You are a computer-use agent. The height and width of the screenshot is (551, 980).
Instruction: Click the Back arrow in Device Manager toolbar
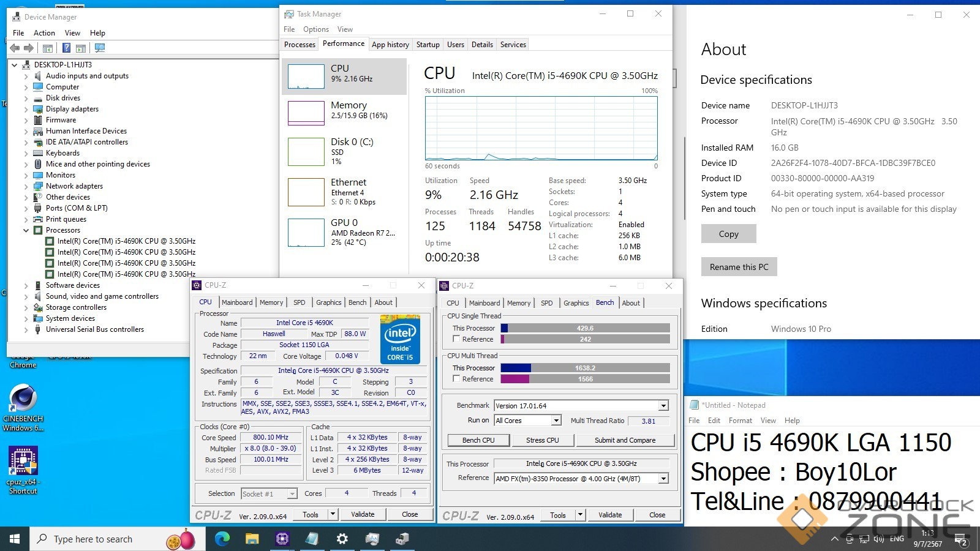[15, 48]
